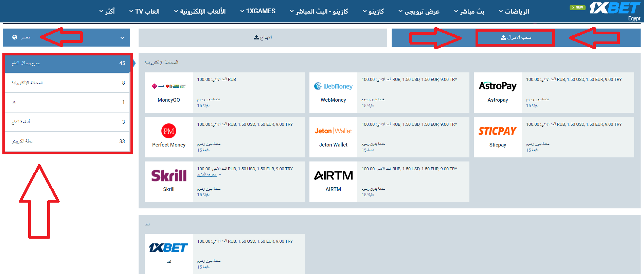Click the Perfect Money name label
Screen dimensions: 644x274
(x=169, y=145)
